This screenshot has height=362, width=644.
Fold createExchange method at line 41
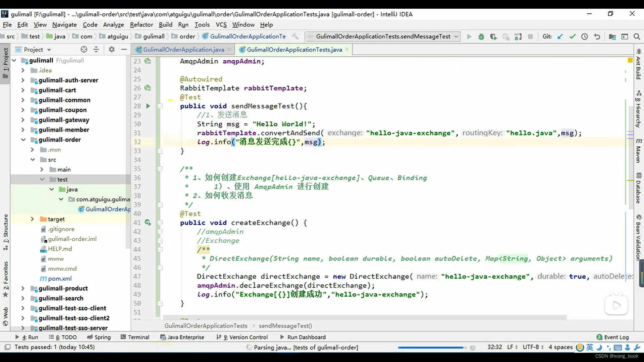160,222
